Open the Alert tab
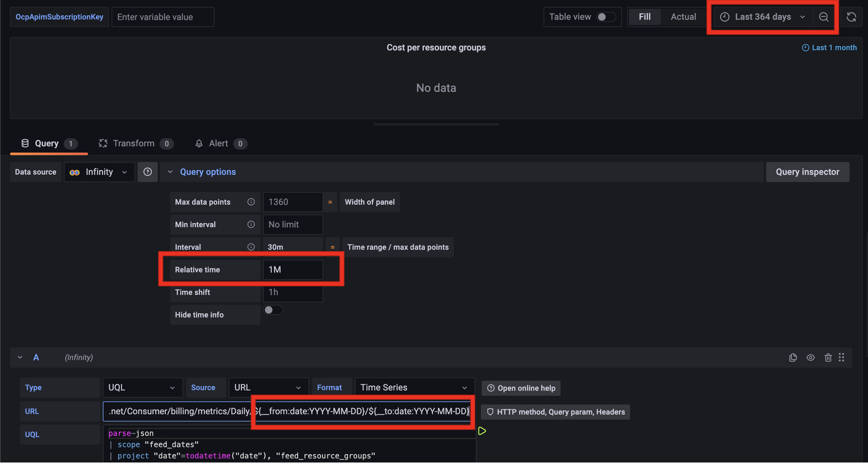This screenshot has width=868, height=464. [x=218, y=143]
